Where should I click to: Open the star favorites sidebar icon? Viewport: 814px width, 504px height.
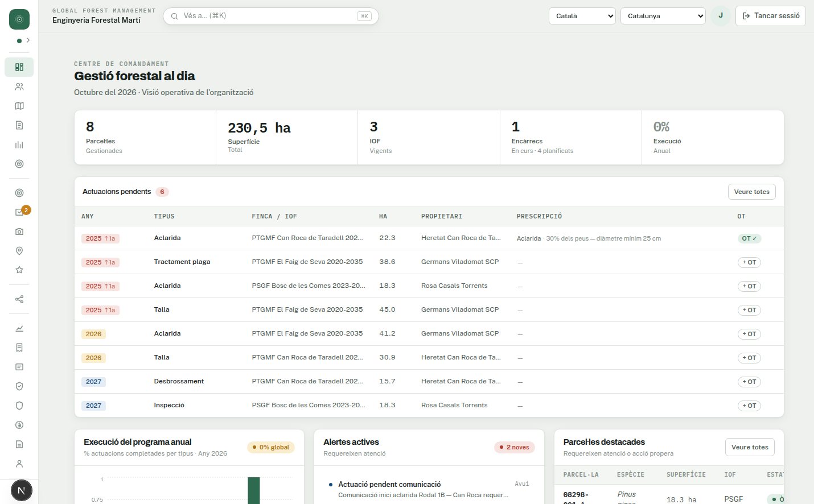[x=19, y=270]
